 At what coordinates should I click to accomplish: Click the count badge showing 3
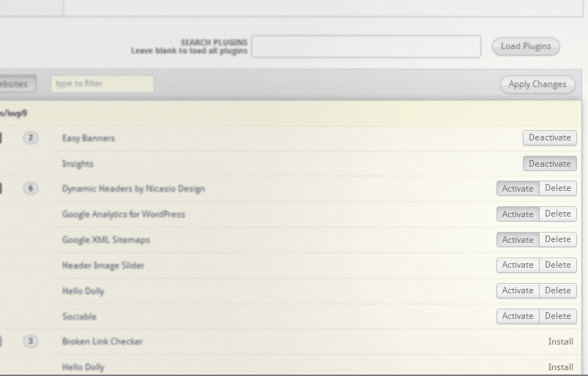(31, 341)
